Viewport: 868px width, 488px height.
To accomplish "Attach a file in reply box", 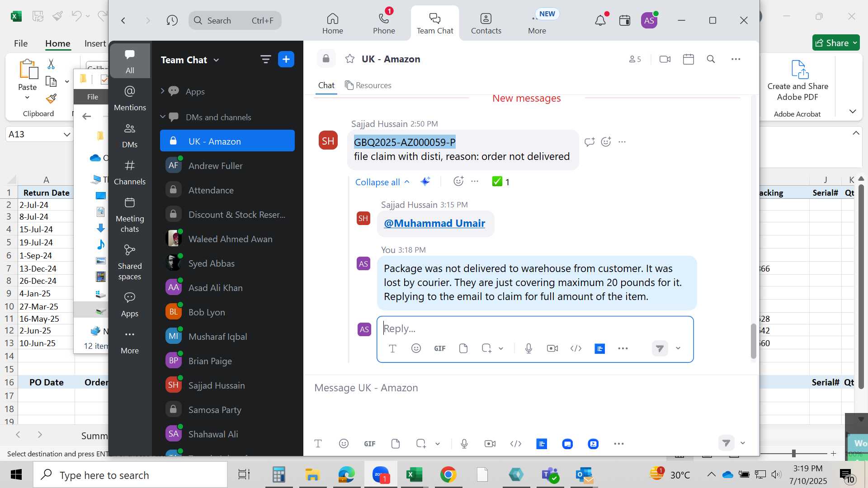I will (x=463, y=348).
